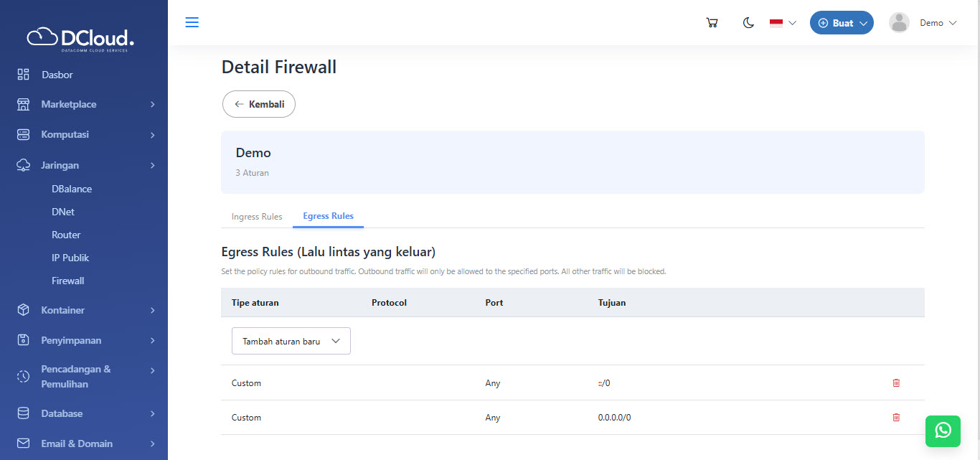Click the Database sidebar icon
Screen dimensions: 980x460
point(24,413)
